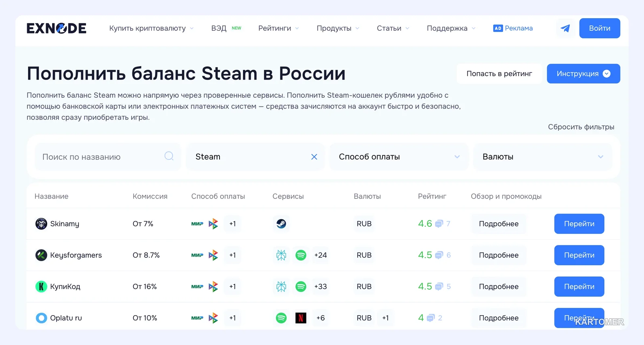Screen dimensions: 644x345
Task: Click the Skinamy logo icon
Action: [x=41, y=224]
